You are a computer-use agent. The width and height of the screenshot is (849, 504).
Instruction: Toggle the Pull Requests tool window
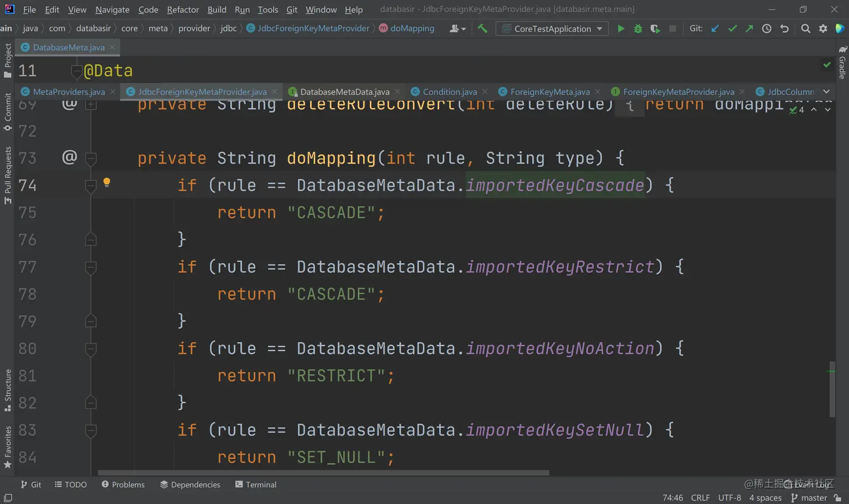7,175
